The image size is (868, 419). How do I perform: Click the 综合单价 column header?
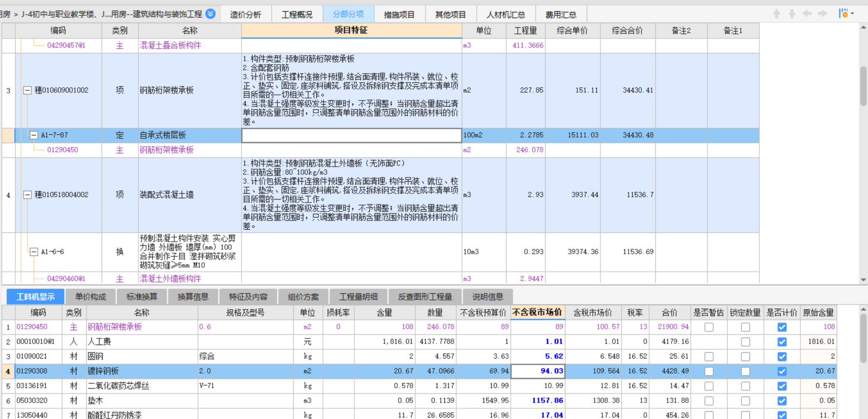click(572, 31)
